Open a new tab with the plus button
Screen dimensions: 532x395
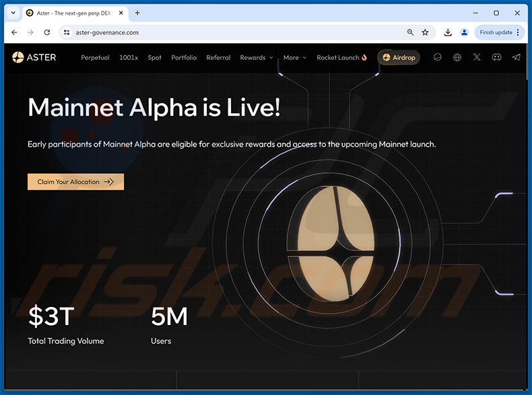point(137,13)
